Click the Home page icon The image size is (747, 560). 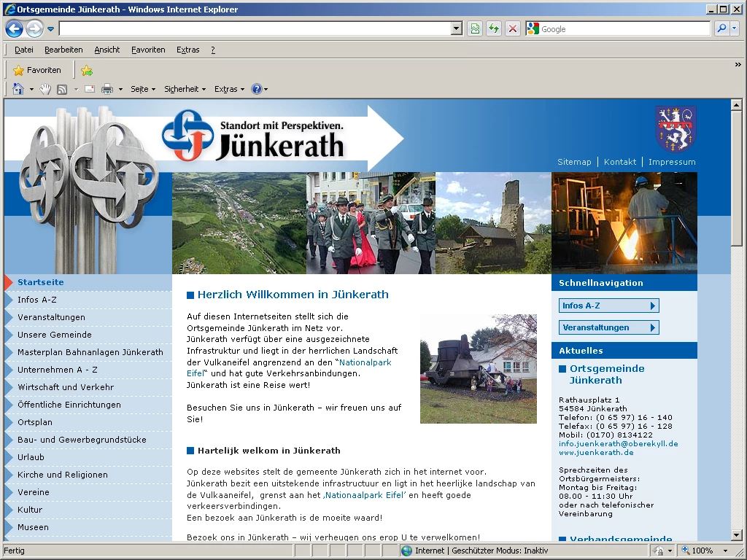pyautogui.click(x=18, y=89)
